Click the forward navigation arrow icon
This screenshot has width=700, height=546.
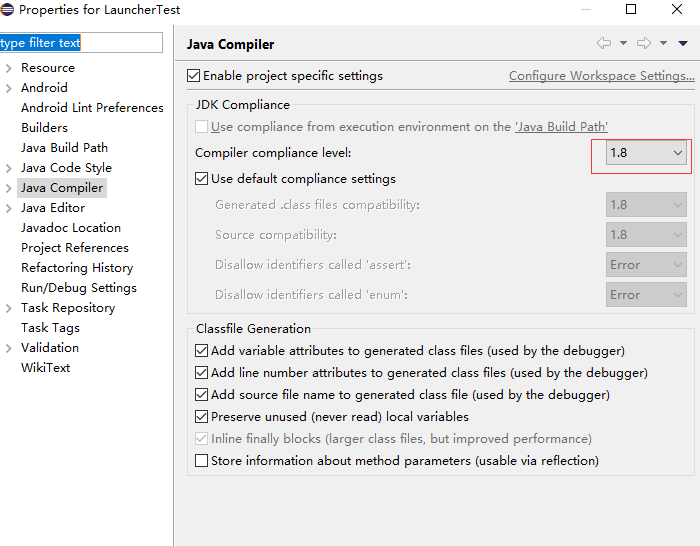tap(644, 43)
